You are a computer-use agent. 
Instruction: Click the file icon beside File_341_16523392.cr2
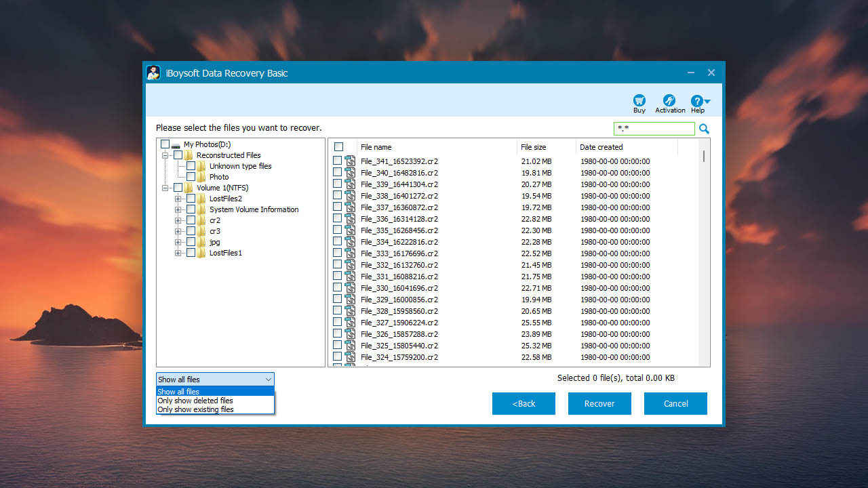coord(351,161)
